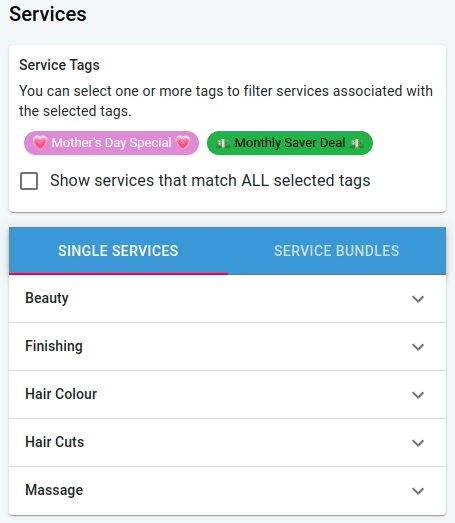Click the right heart emoji on Mother's Day tag
This screenshot has width=455, height=523.
coord(183,143)
